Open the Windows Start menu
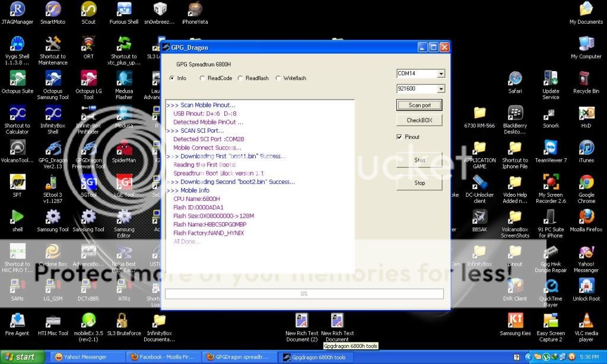607x364 pixels. click(x=22, y=357)
